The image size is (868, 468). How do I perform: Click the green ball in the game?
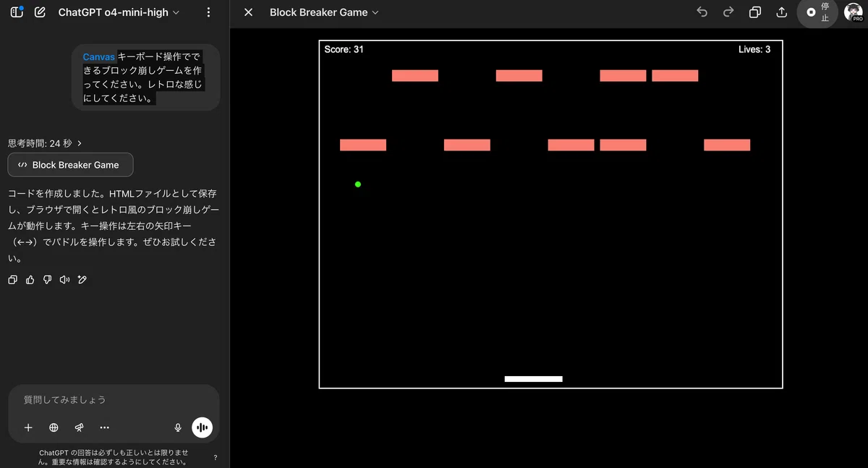pyautogui.click(x=358, y=184)
